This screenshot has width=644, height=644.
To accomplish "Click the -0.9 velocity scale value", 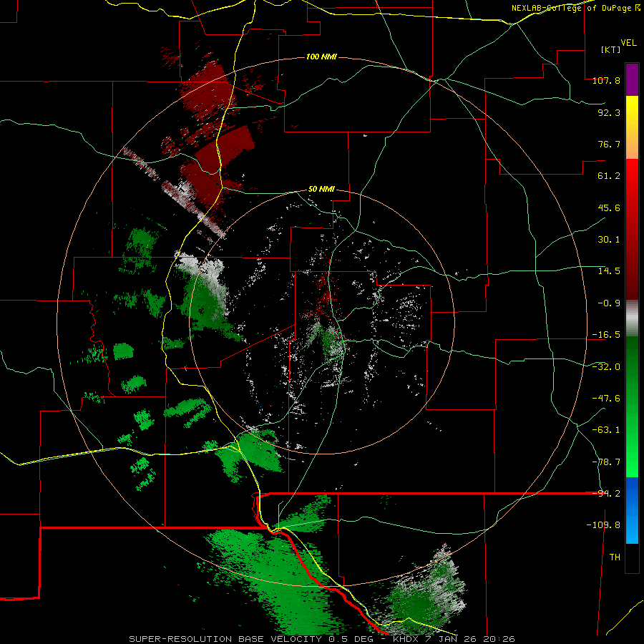I will pyautogui.click(x=609, y=303).
